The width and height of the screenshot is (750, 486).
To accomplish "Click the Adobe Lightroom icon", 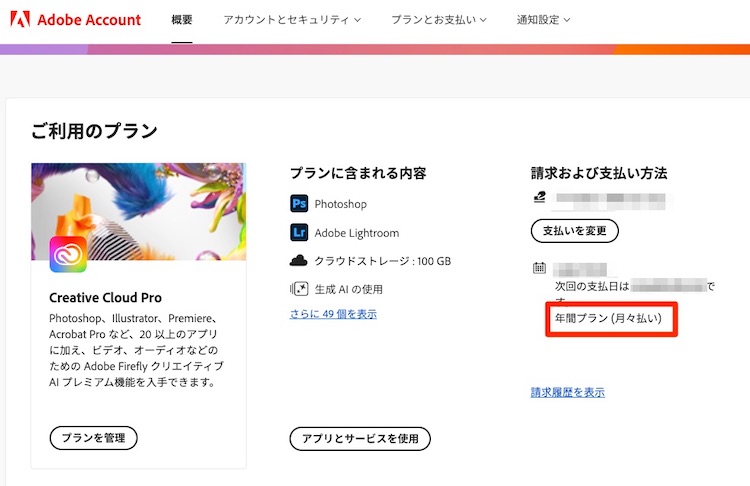I will pos(298,233).
